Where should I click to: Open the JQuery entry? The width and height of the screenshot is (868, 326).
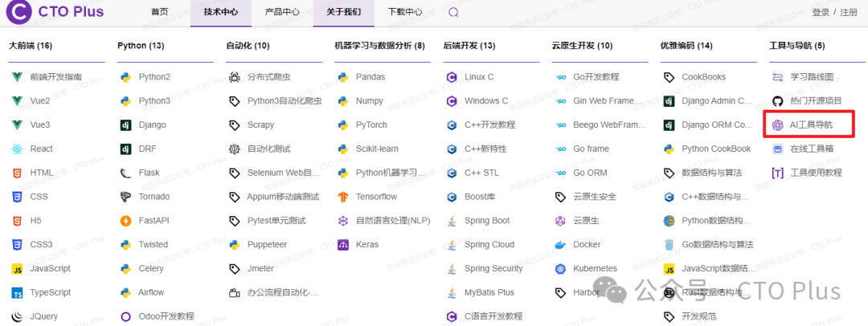[43, 316]
